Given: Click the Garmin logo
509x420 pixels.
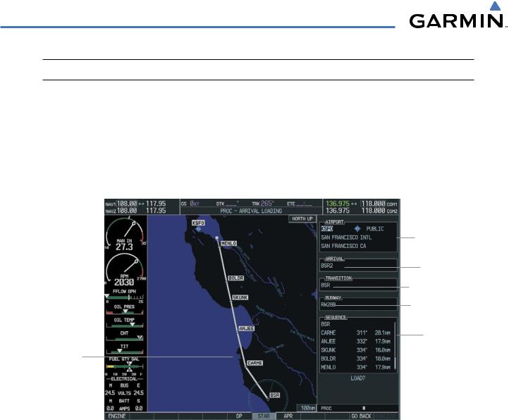Looking at the screenshot, I should click(x=458, y=16).
